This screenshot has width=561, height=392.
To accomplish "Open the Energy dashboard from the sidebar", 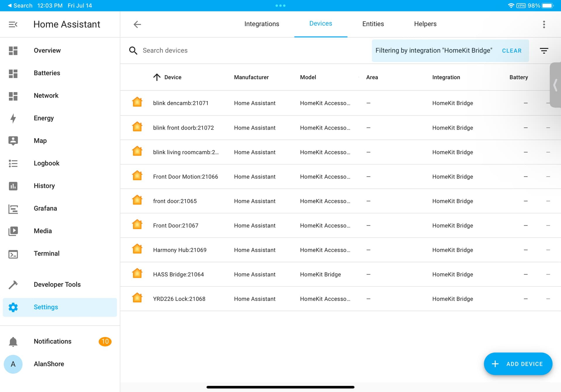I will click(44, 118).
